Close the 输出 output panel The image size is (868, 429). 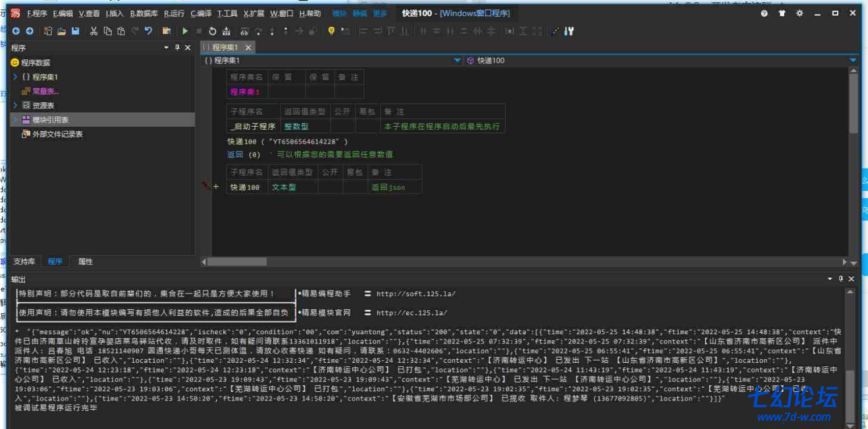[x=851, y=279]
